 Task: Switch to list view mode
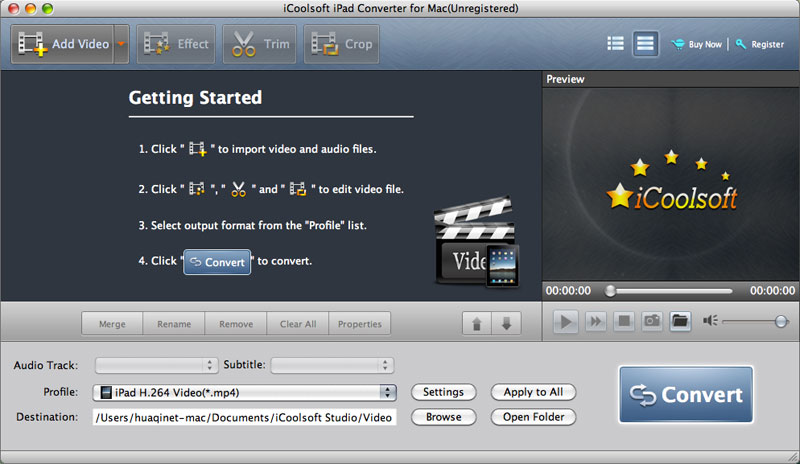point(615,44)
